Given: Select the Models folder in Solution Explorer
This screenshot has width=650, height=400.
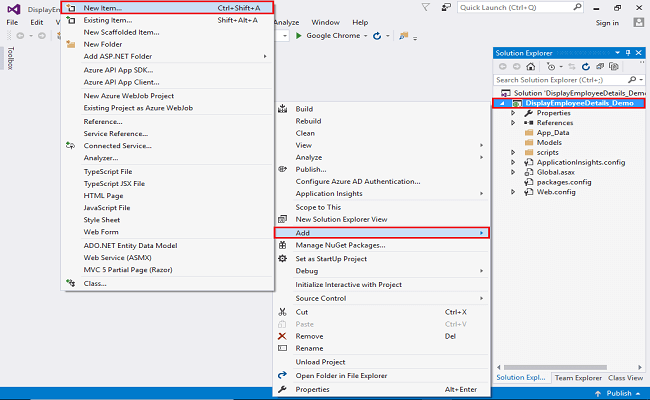Looking at the screenshot, I should click(549, 143).
